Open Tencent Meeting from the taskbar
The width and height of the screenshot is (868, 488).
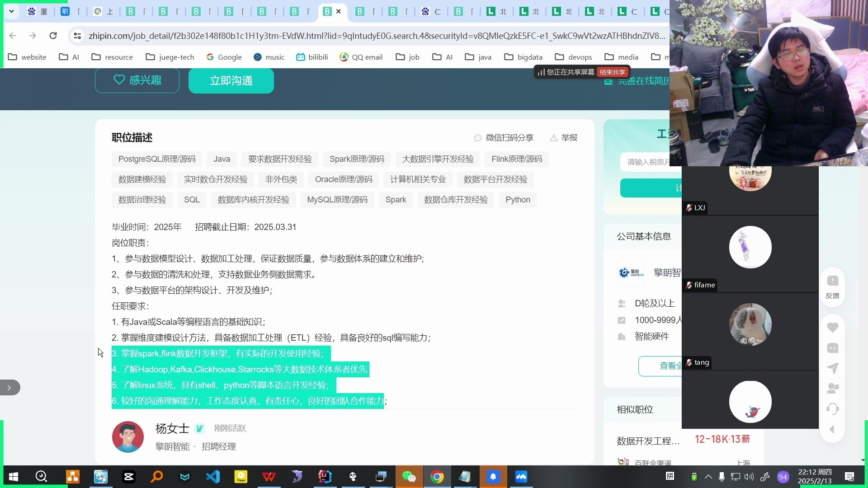pos(521,477)
